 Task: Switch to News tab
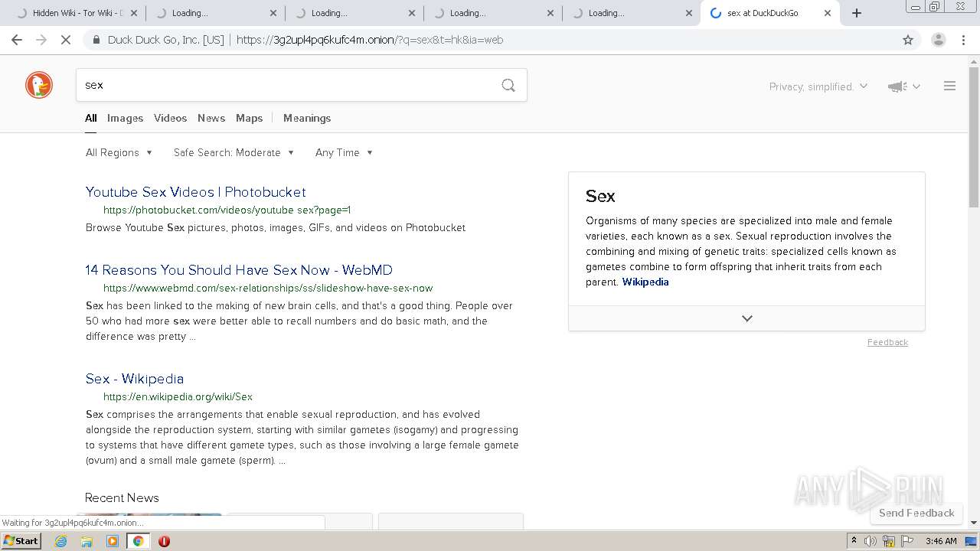[x=211, y=118]
